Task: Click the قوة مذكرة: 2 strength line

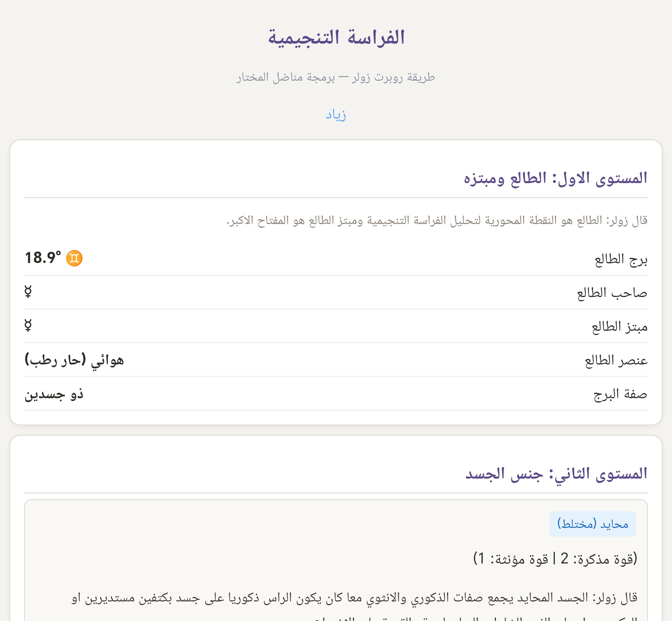Action: 555,559
